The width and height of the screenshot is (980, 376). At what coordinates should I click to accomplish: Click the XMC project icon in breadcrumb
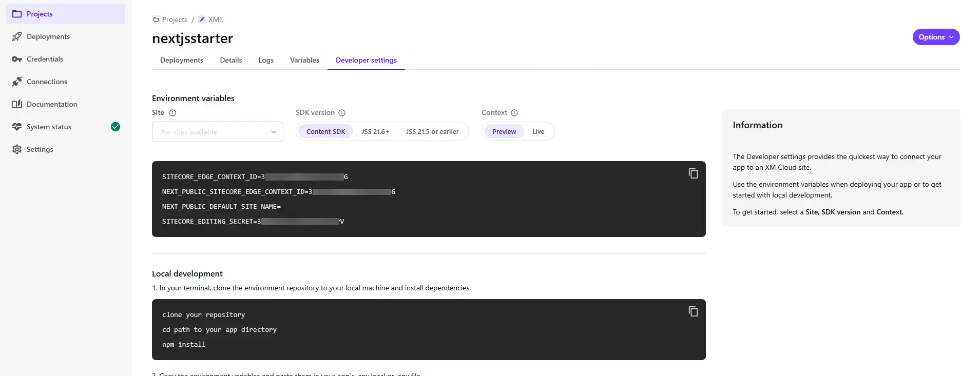pos(202,19)
